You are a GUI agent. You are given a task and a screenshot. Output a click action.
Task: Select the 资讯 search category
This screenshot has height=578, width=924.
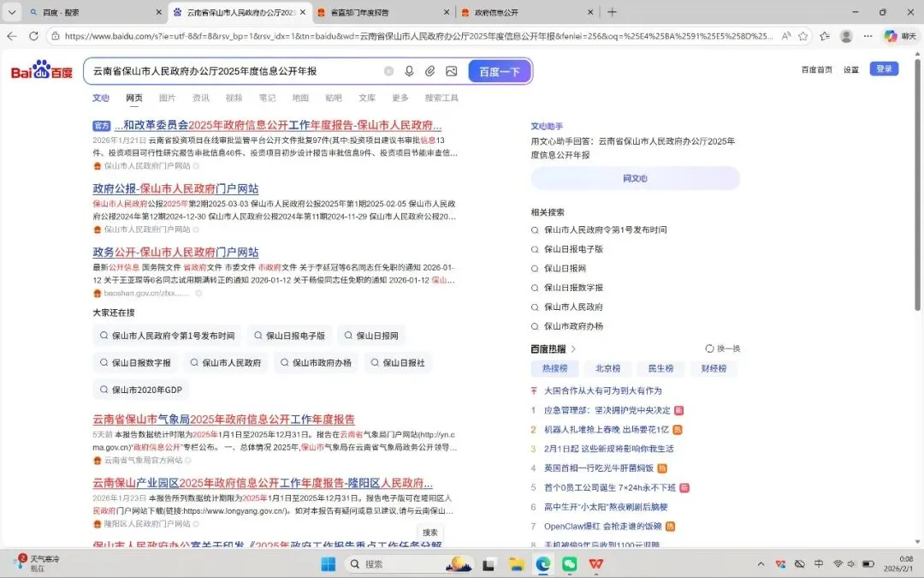tap(200, 98)
